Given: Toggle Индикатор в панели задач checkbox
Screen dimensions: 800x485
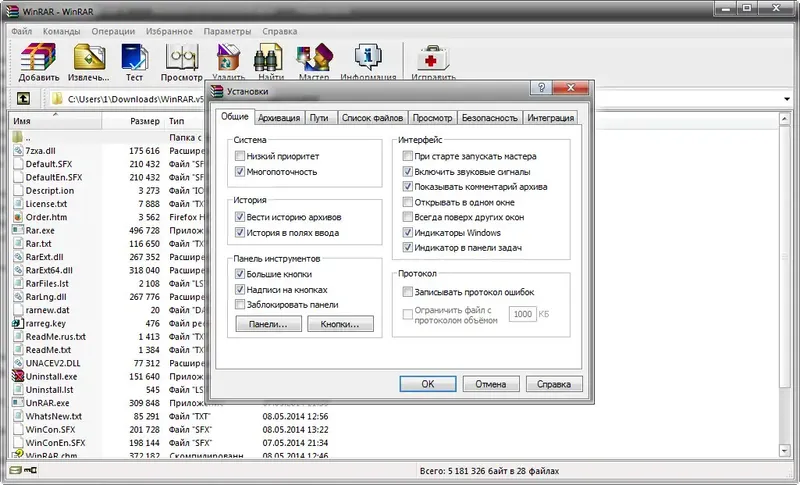Looking at the screenshot, I should coord(408,247).
